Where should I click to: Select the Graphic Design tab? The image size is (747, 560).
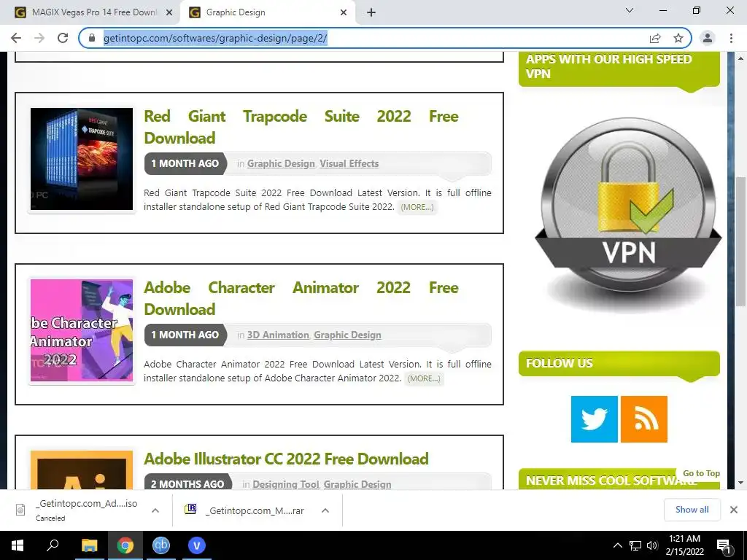(267, 12)
